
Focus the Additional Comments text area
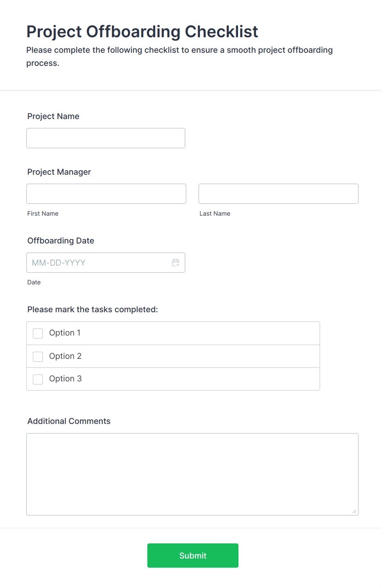(x=192, y=474)
